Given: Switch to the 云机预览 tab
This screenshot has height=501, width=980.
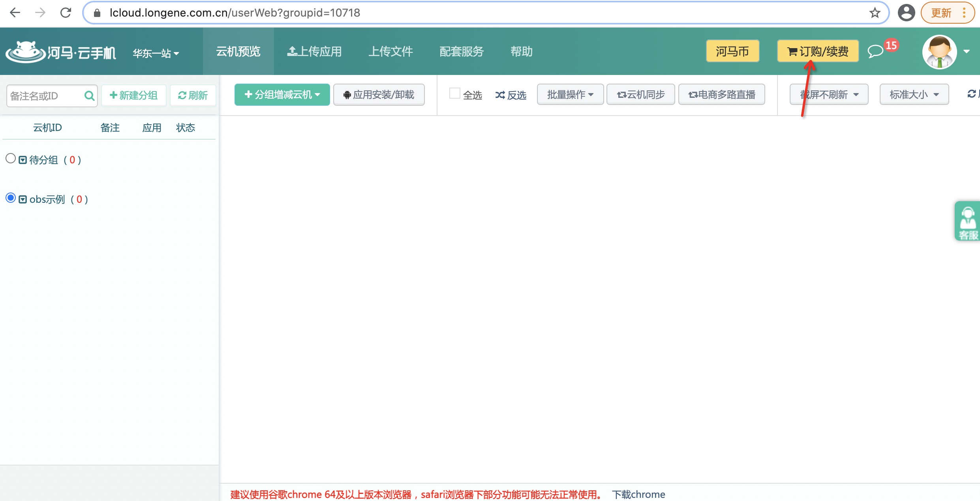Looking at the screenshot, I should [238, 51].
